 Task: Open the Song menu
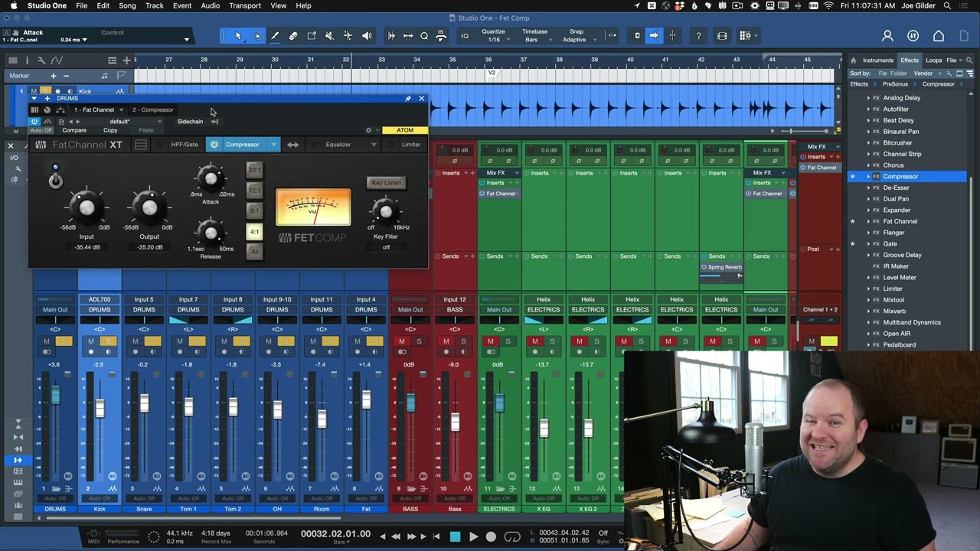click(x=127, y=5)
